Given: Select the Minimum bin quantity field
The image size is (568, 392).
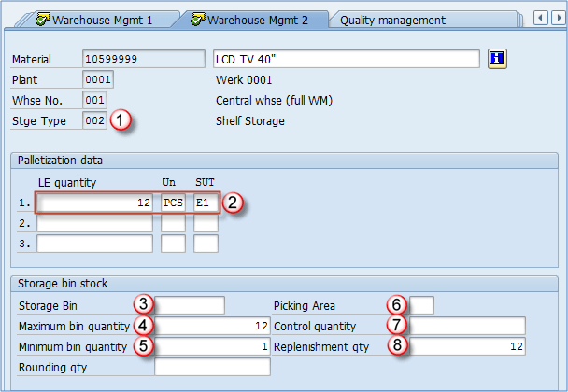Looking at the screenshot, I should (212, 346).
